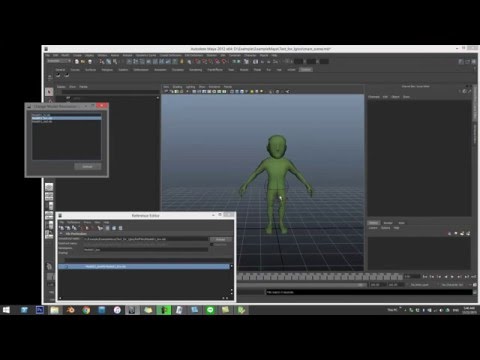Select third file in Change Model Resolution list
Image resolution: width=480 pixels, height=360 pixels.
click(x=66, y=122)
